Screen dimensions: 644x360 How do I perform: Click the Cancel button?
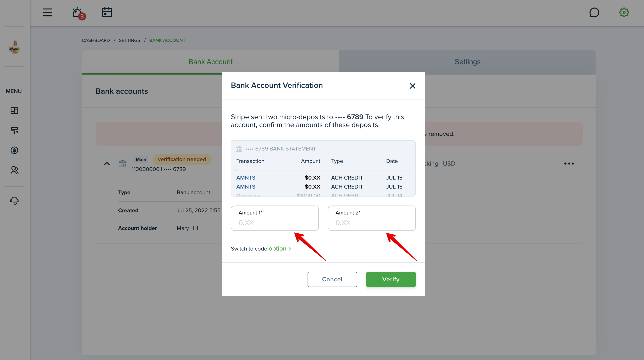coord(332,279)
